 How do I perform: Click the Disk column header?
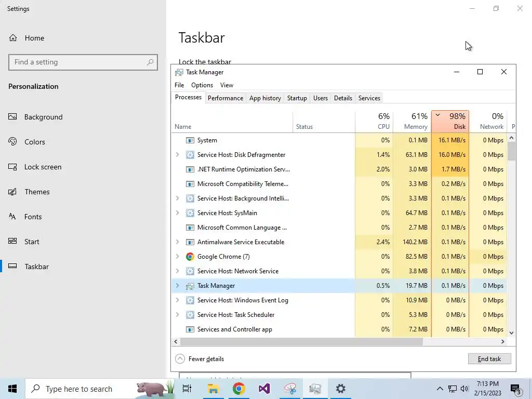pos(450,121)
